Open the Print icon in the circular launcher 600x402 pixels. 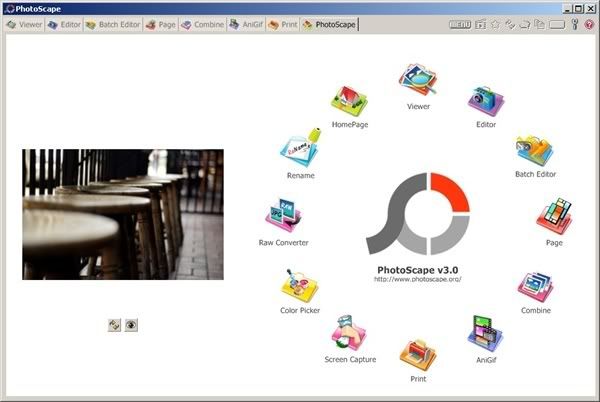418,355
